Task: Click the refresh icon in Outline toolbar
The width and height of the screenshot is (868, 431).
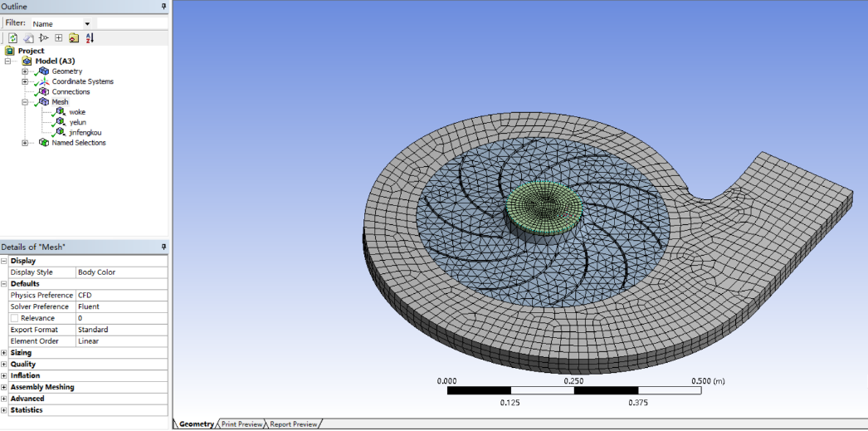Action: tap(13, 37)
